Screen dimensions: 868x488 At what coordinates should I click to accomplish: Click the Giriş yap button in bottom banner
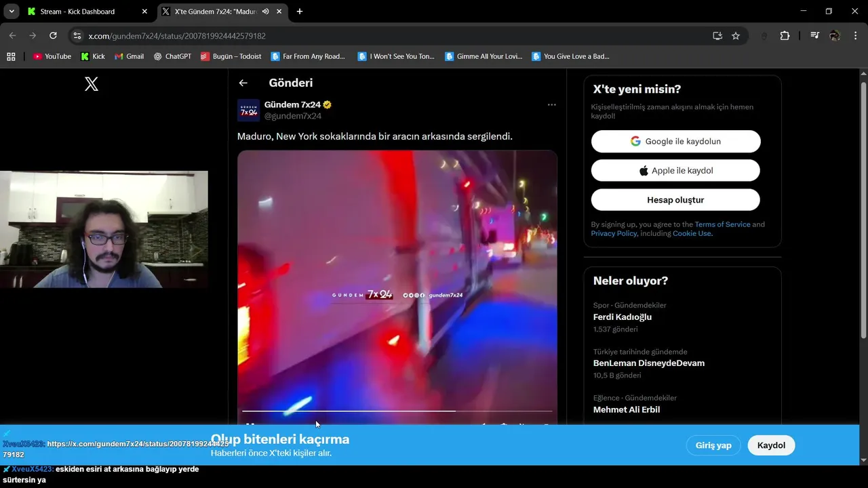click(713, 445)
